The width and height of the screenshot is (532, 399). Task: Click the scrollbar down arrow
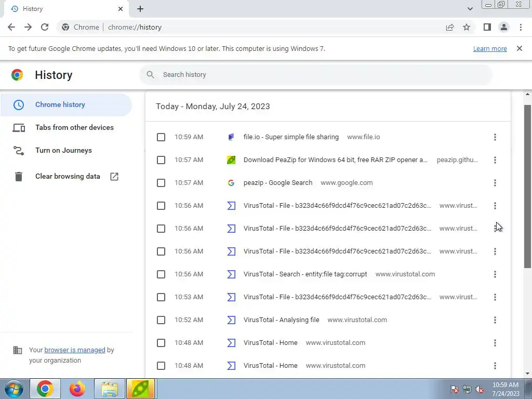528,374
